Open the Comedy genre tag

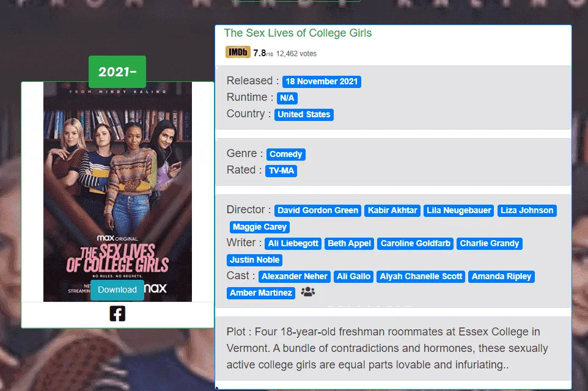(286, 154)
